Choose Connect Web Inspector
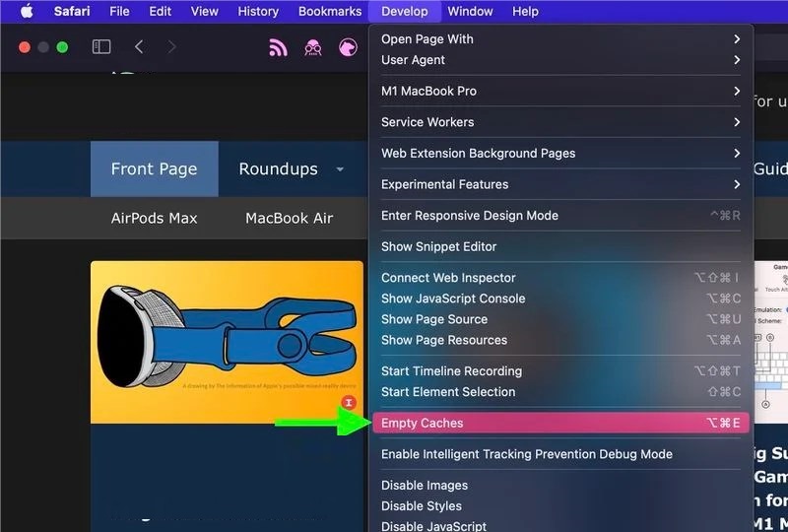This screenshot has height=532, width=788. [x=560, y=278]
